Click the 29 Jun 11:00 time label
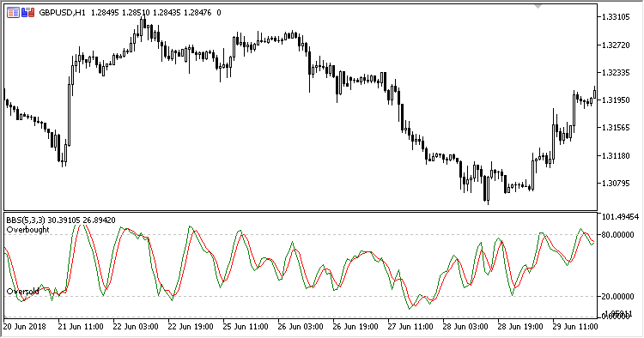This screenshot has width=644, height=338. (575, 327)
